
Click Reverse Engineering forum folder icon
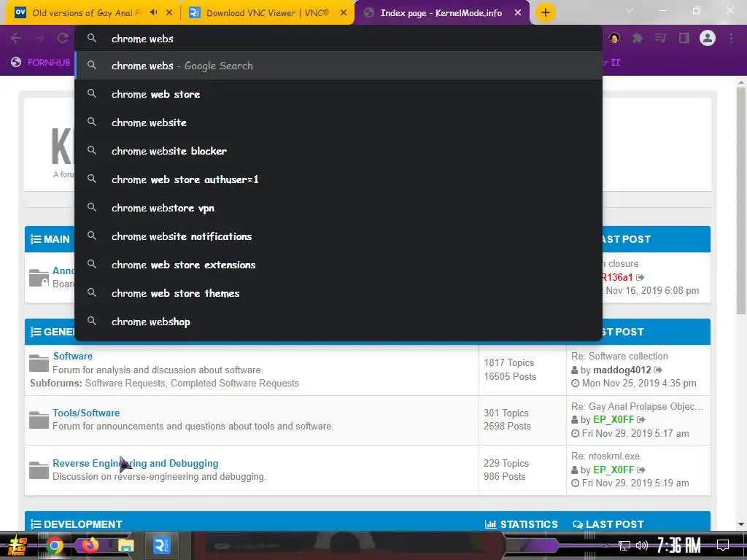tap(39, 470)
